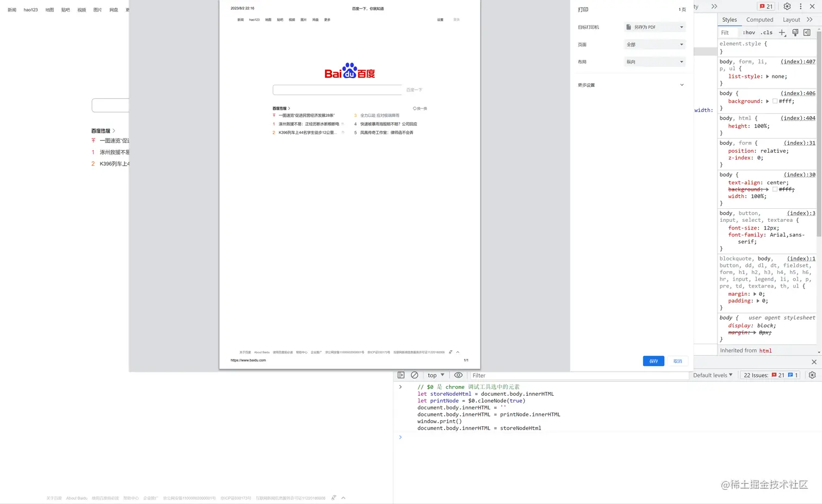Image resolution: width=822 pixels, height=504 pixels.
Task: Open console settings gear icon
Action: (812, 375)
